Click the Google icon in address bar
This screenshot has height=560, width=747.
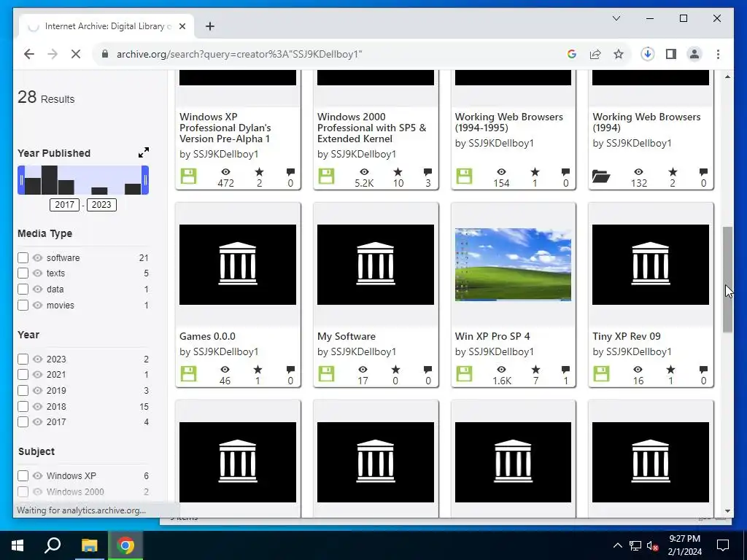(572, 54)
